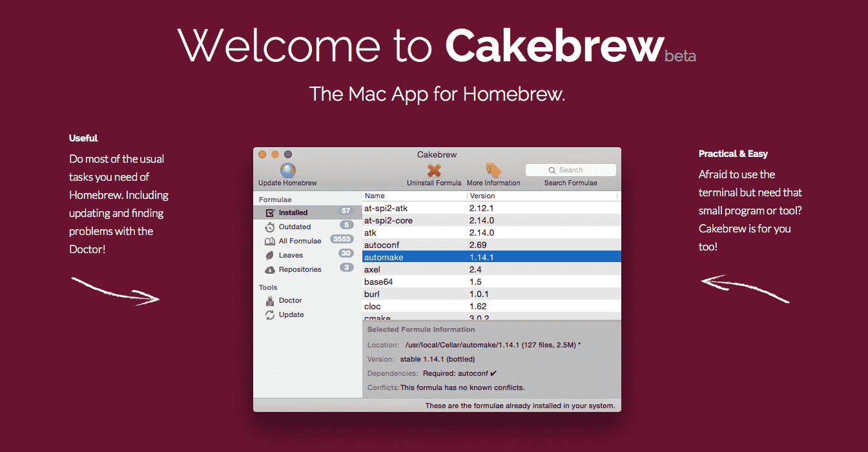
Task: Click the red close window button
Action: 262,154
